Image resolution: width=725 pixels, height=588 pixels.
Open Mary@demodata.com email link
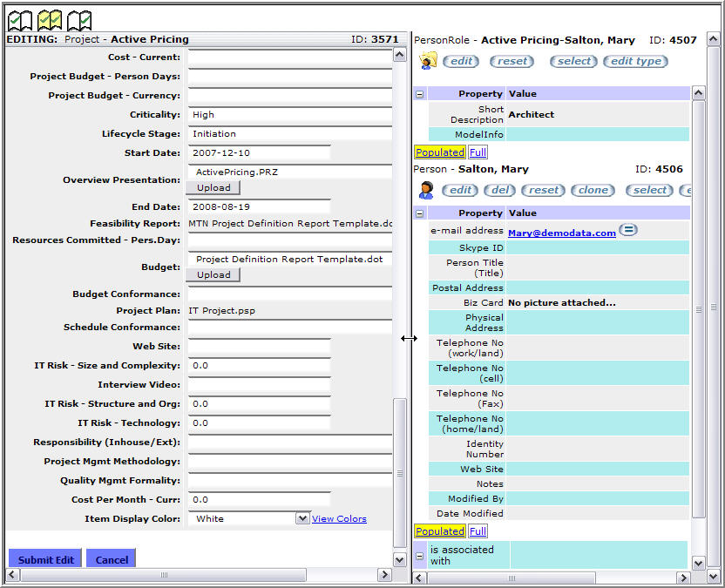click(561, 233)
